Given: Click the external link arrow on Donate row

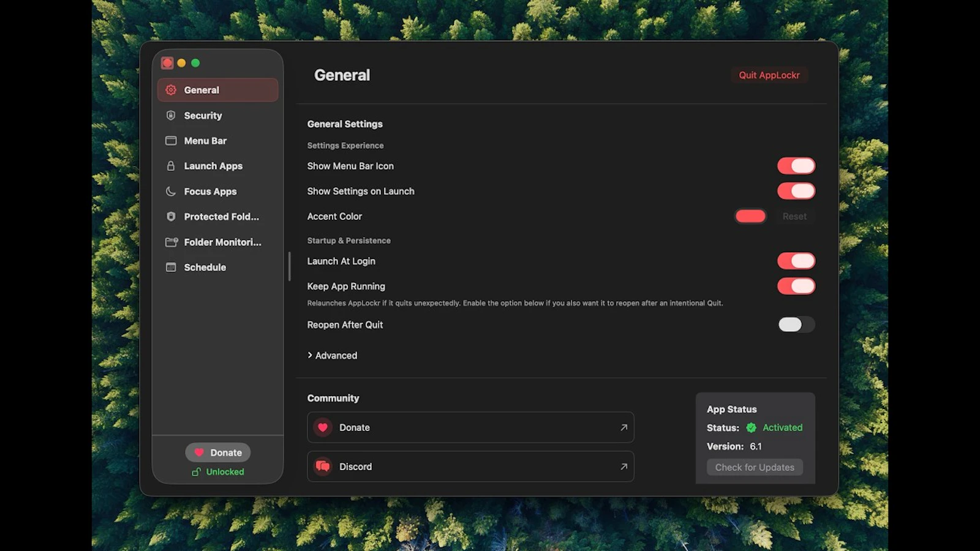Looking at the screenshot, I should pos(624,427).
